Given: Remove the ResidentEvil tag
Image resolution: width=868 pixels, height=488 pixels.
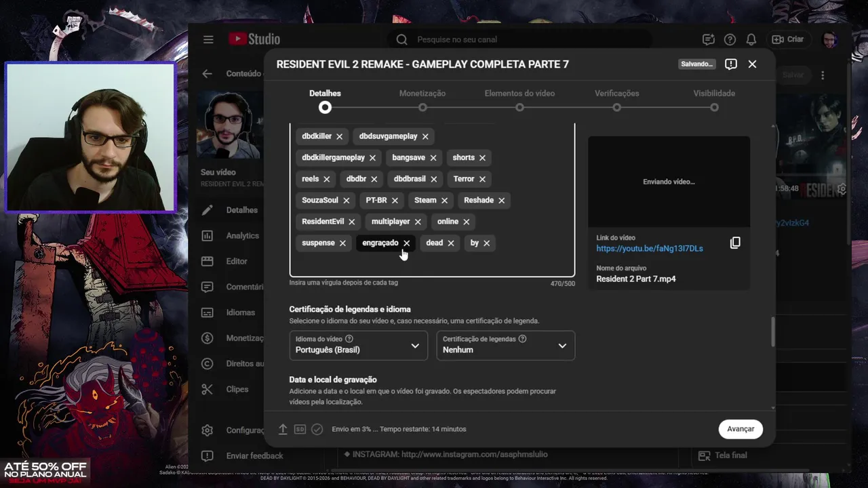Looking at the screenshot, I should point(352,222).
